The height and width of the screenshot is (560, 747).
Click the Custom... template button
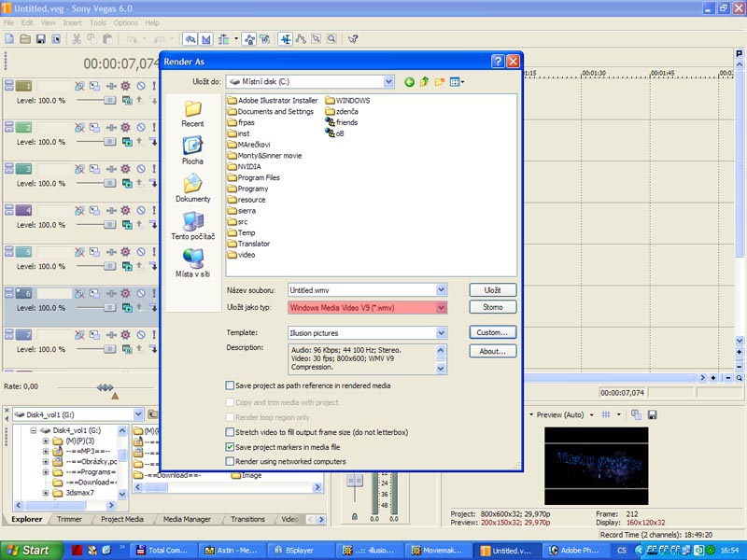[x=493, y=332]
